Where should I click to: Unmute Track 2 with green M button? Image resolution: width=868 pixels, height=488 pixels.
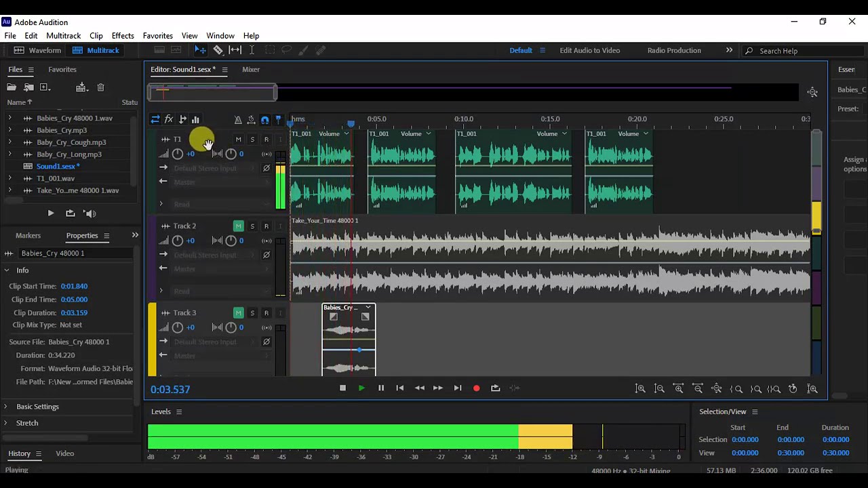(238, 226)
